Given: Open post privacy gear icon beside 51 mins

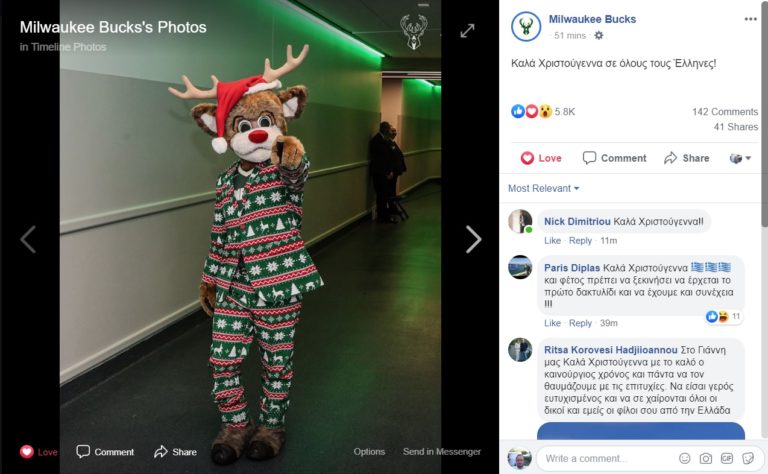Looking at the screenshot, I should (x=599, y=36).
